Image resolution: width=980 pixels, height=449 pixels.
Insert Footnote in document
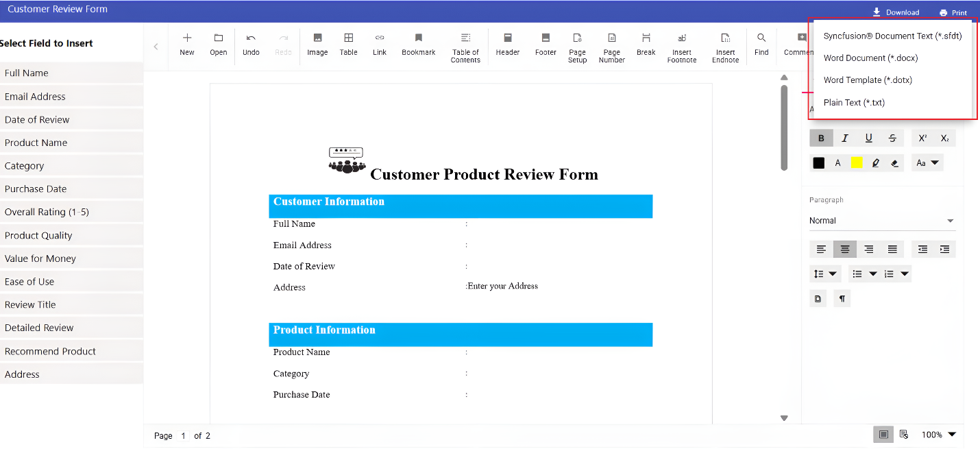click(x=682, y=47)
